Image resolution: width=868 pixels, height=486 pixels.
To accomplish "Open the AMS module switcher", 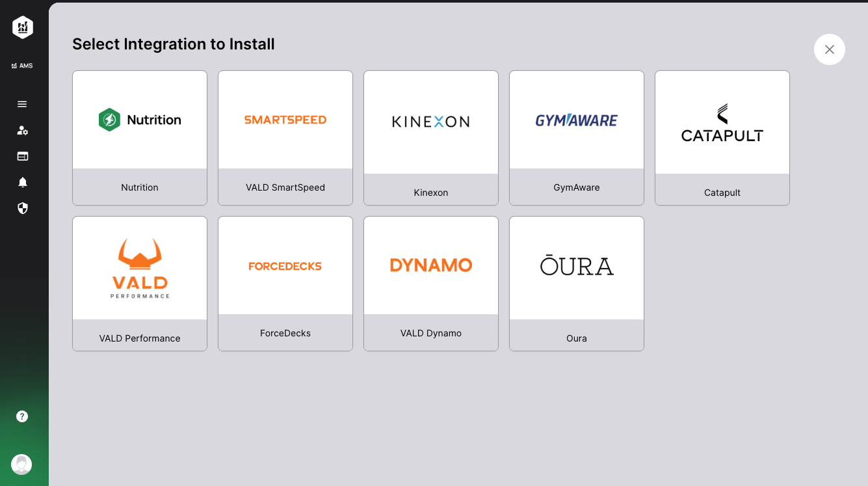I will pos(22,66).
